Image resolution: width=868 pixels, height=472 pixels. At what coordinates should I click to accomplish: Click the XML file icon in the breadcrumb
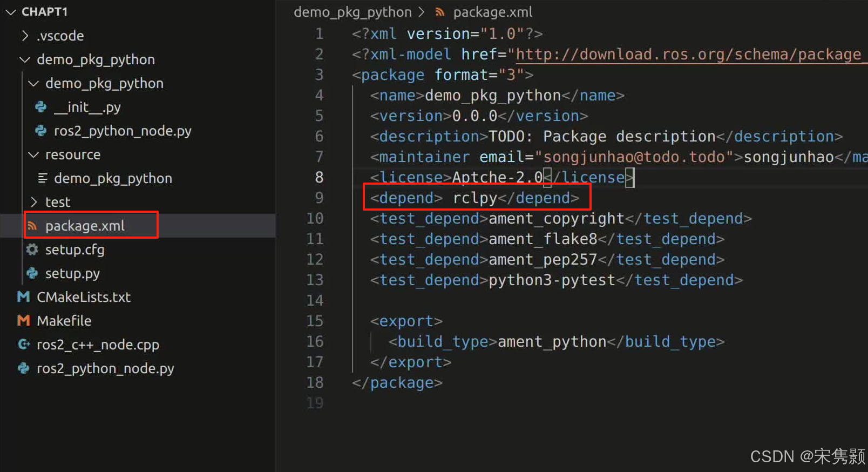click(440, 12)
